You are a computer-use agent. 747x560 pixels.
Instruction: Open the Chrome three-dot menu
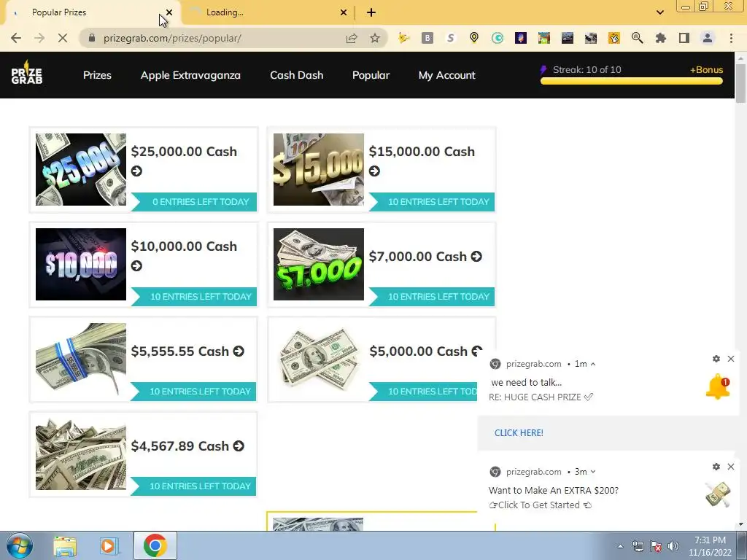(731, 38)
